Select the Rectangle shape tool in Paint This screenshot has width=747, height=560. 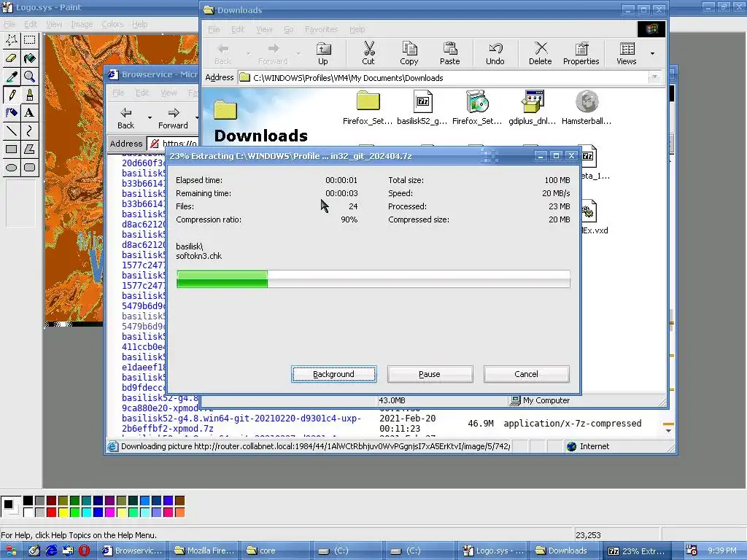[x=12, y=149]
